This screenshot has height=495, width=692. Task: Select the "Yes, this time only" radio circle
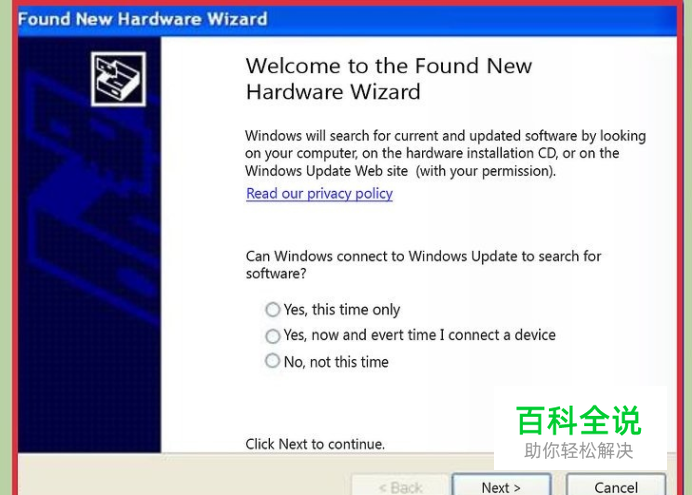tap(273, 309)
